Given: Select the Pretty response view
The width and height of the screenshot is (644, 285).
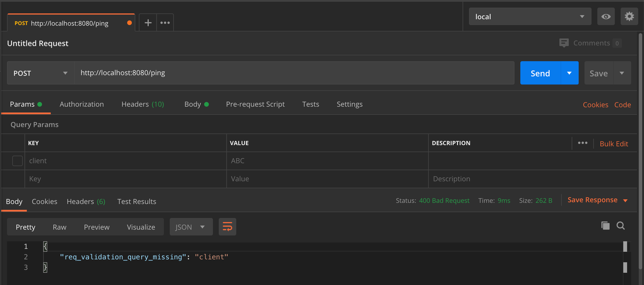Looking at the screenshot, I should click(25, 227).
